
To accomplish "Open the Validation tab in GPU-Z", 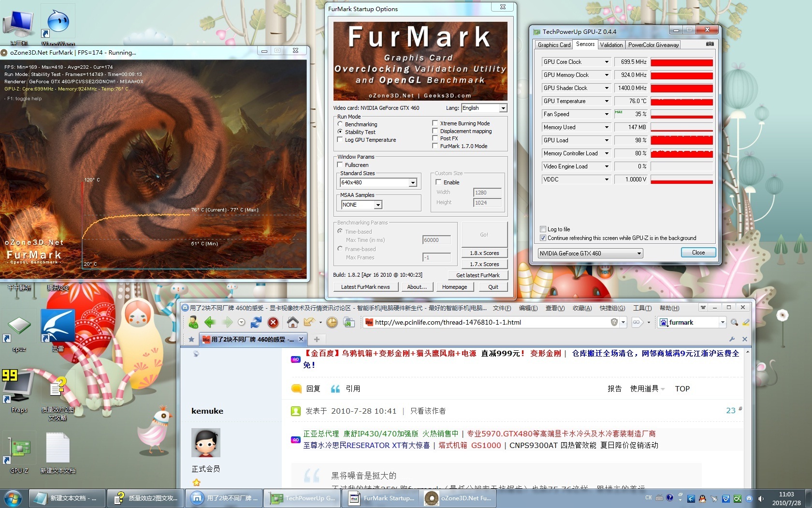I will coord(611,45).
